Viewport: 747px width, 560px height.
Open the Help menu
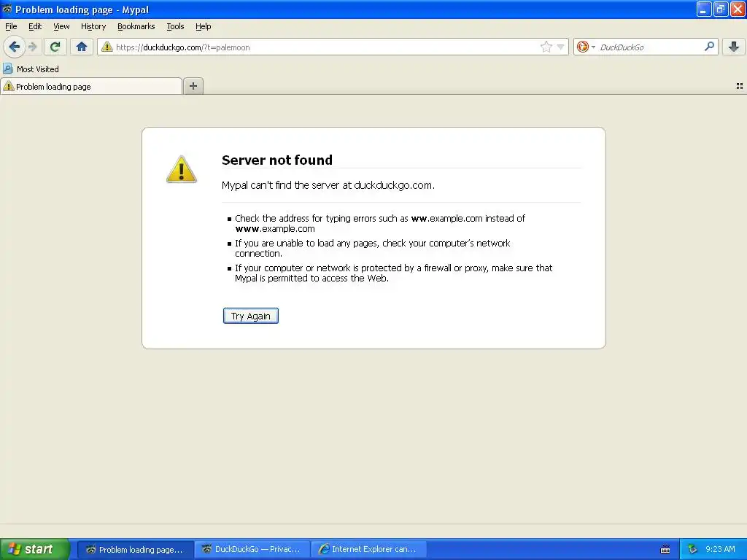tap(204, 26)
